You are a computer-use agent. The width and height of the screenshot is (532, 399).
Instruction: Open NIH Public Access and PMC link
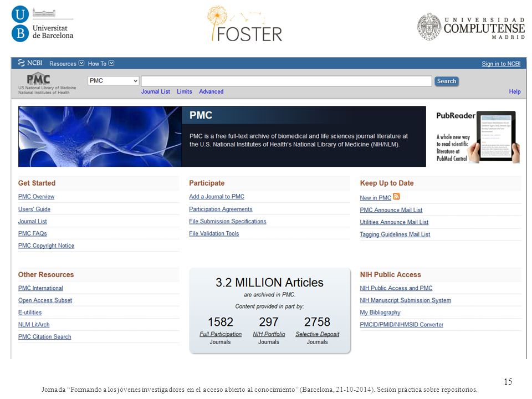tap(396, 288)
